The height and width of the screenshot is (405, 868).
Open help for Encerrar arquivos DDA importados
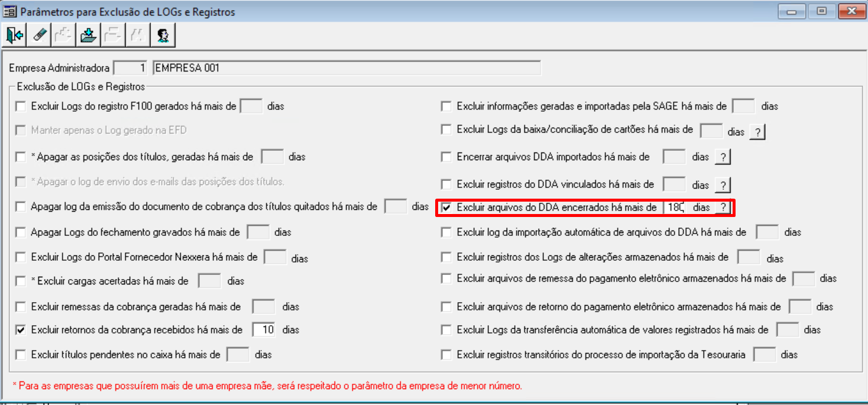723,157
